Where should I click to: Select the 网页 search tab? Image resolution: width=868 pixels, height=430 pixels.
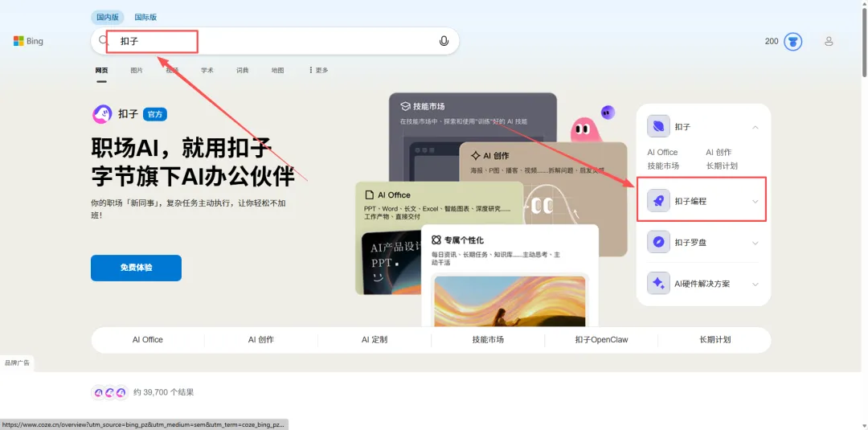pyautogui.click(x=101, y=70)
